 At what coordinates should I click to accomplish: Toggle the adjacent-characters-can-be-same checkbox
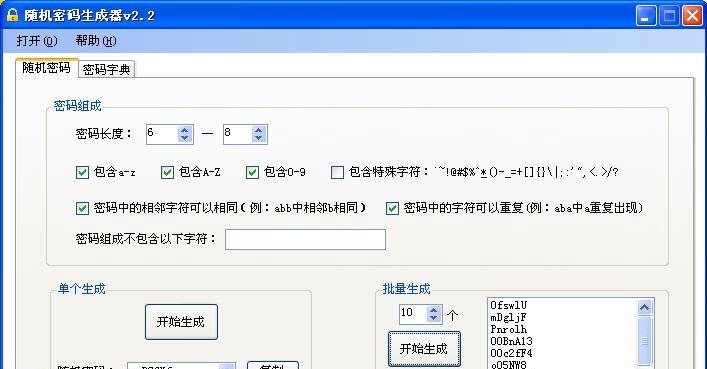pos(82,208)
